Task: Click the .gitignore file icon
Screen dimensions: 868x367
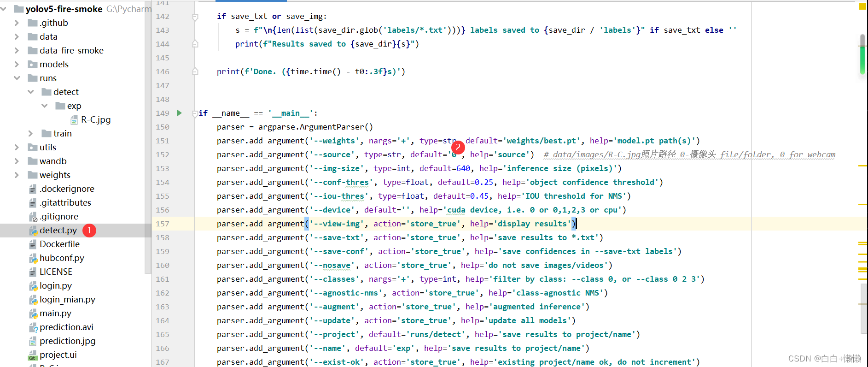Action: [33, 217]
